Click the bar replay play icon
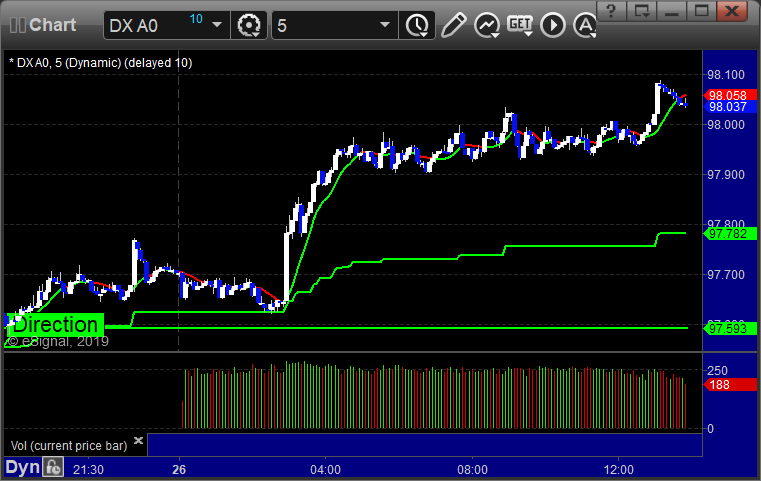The width and height of the screenshot is (761, 481). [553, 25]
